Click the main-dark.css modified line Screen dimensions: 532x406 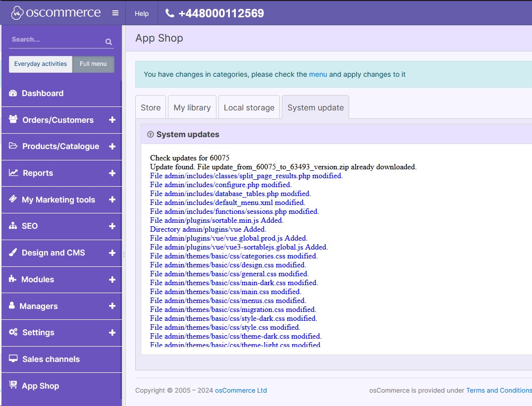pos(234,283)
